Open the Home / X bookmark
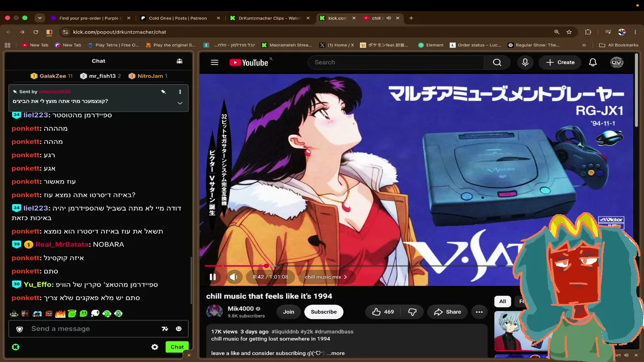This screenshot has width=644, height=362. tap(337, 45)
